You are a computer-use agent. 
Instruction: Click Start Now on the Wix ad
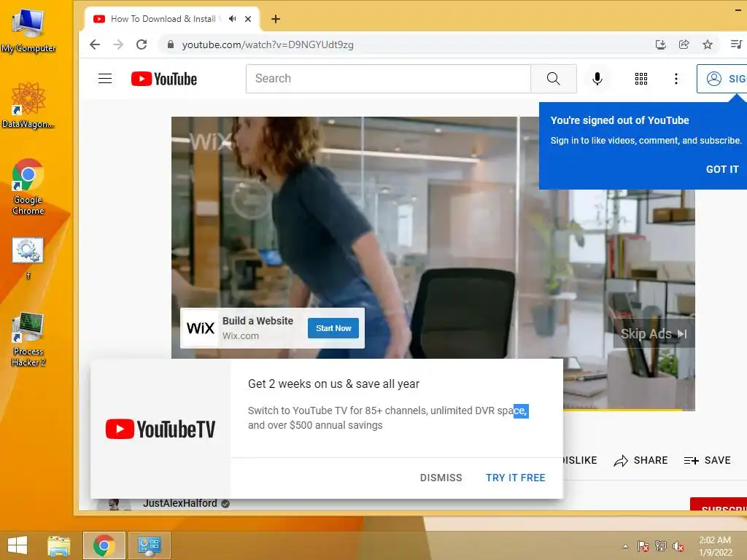tap(333, 328)
